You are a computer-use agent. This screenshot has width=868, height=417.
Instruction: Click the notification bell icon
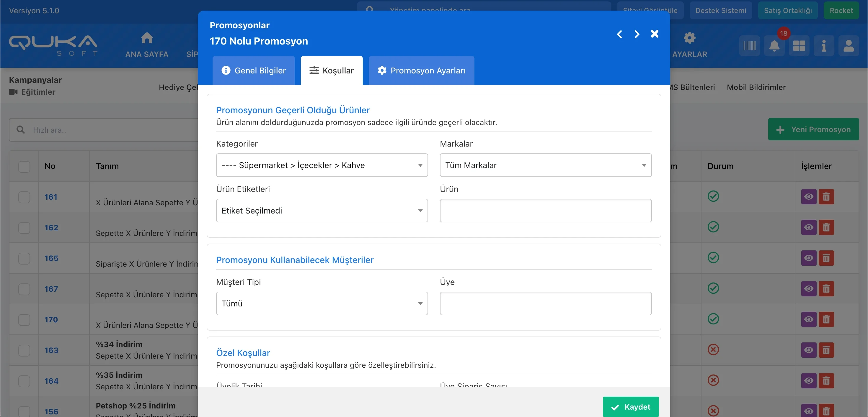pyautogui.click(x=774, y=46)
